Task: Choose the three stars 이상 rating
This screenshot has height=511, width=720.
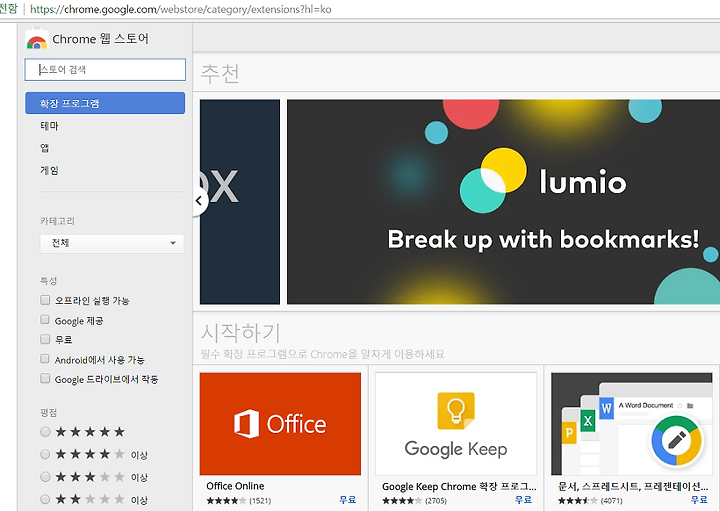Action: [x=45, y=477]
